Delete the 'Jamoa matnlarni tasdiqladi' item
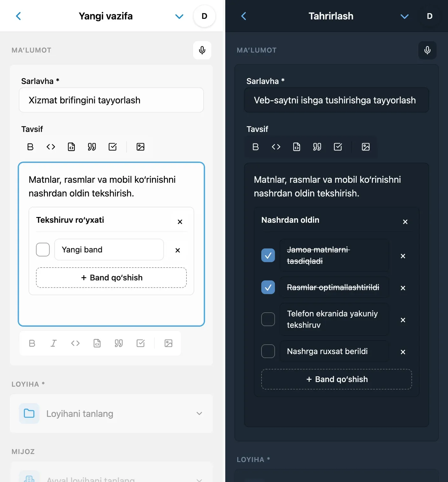Viewport: 448px width, 482px height. click(403, 256)
